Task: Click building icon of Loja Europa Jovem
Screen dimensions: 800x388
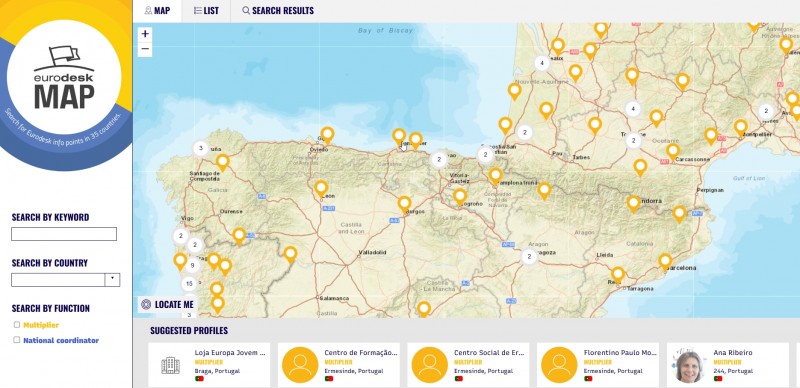Action: (170, 365)
